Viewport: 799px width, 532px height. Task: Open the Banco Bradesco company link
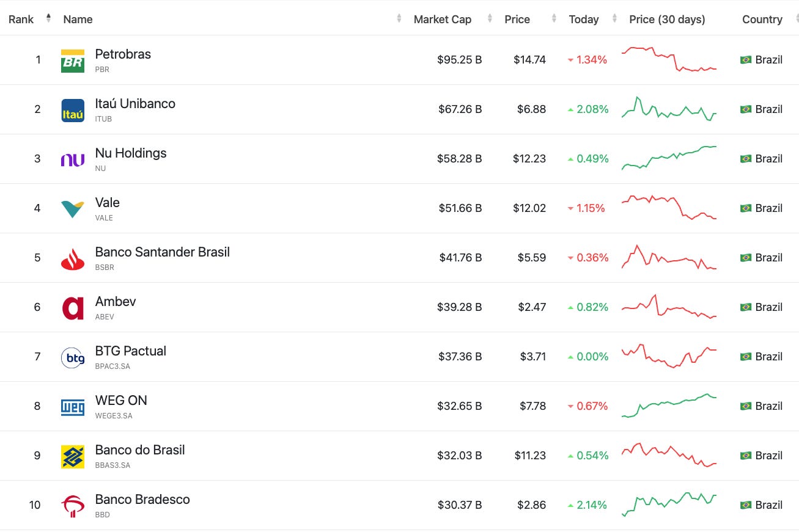click(x=142, y=499)
